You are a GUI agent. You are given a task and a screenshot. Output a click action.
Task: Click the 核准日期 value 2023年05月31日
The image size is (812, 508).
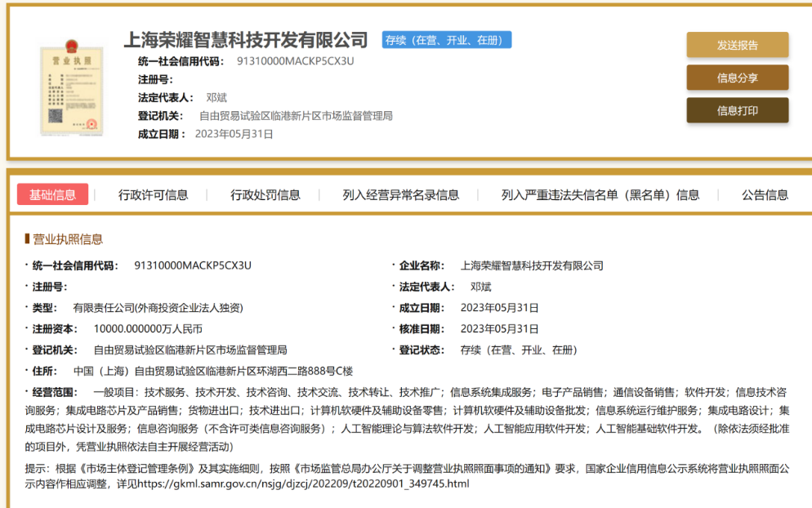click(499, 329)
